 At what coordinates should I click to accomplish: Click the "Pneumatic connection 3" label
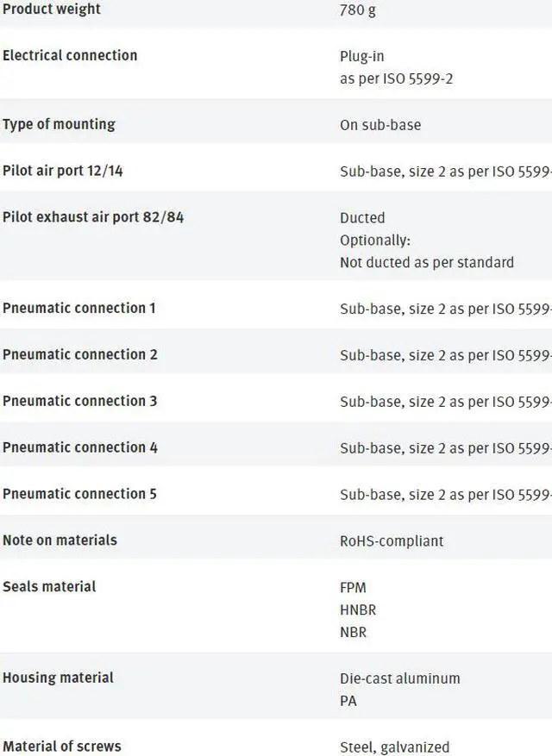pos(79,402)
